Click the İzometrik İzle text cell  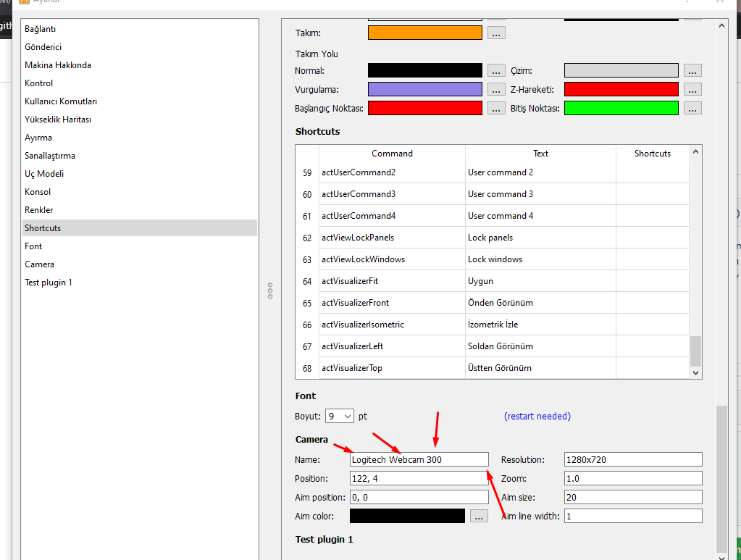(x=540, y=325)
